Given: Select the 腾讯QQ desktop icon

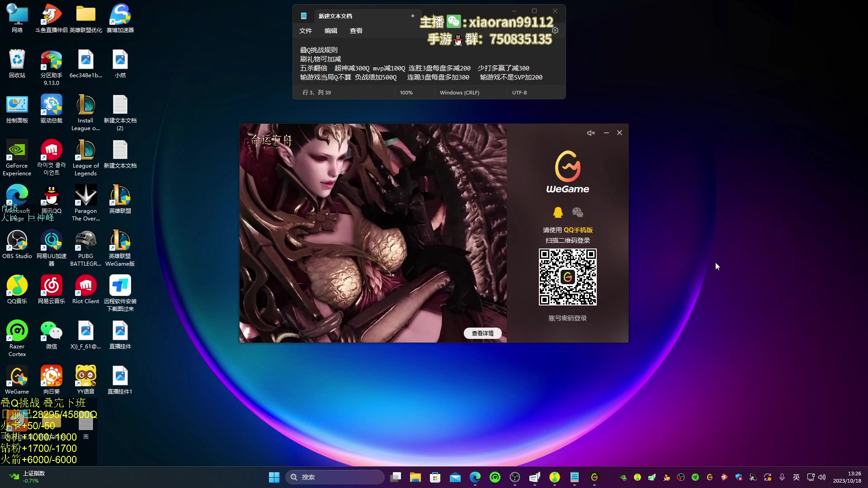Looking at the screenshot, I should (x=52, y=199).
